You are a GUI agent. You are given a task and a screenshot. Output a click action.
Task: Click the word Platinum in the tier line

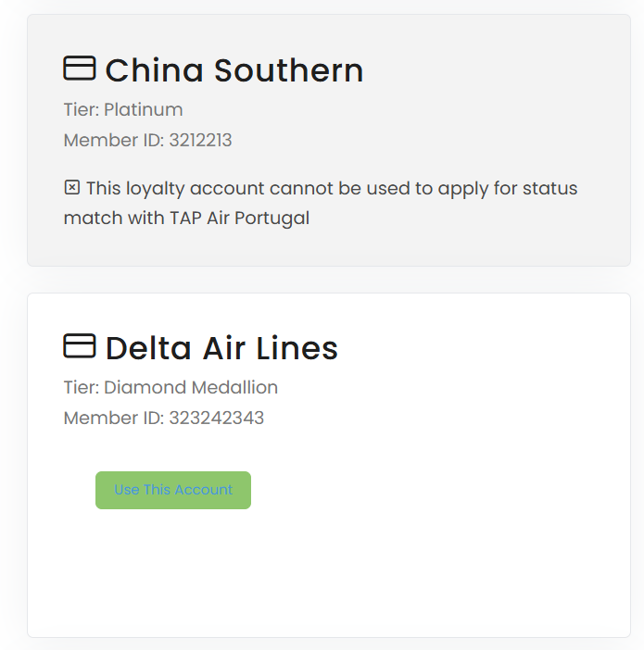(x=144, y=110)
